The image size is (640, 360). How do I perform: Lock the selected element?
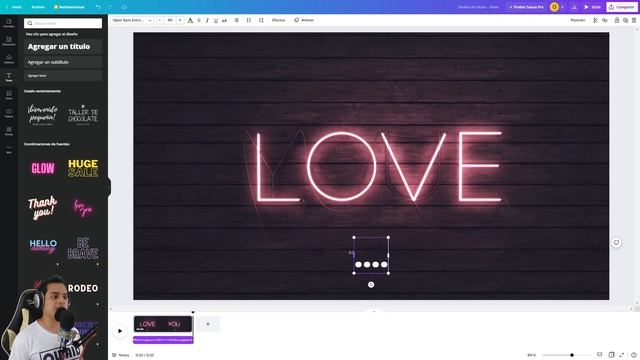coord(617,20)
